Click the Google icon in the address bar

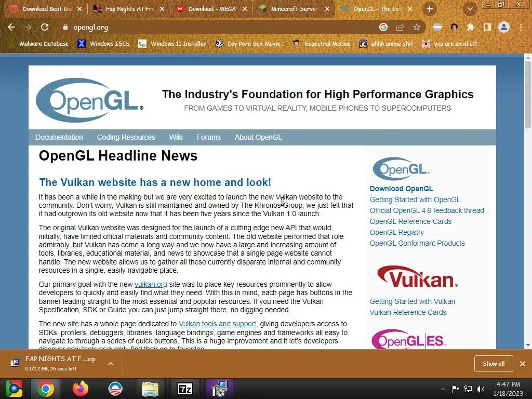(383, 27)
